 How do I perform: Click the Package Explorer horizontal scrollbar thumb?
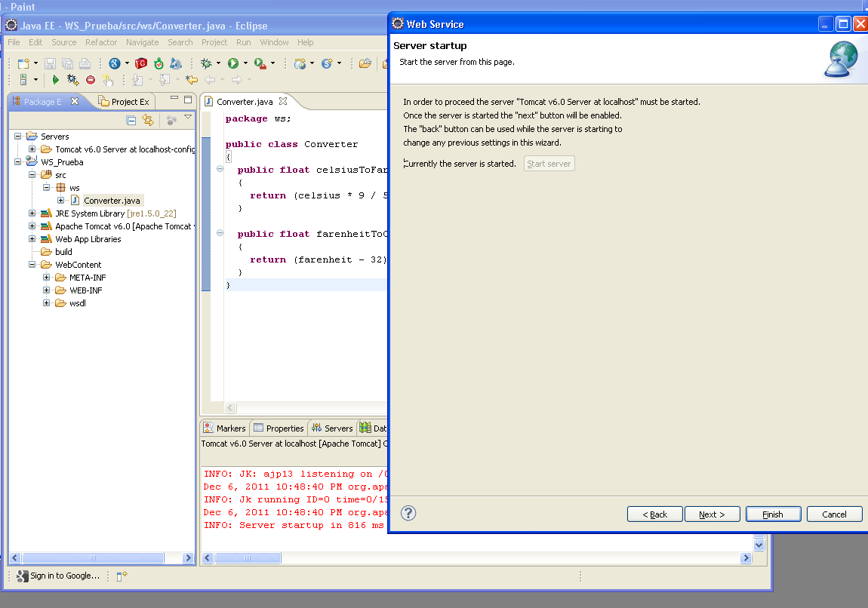[x=93, y=557]
